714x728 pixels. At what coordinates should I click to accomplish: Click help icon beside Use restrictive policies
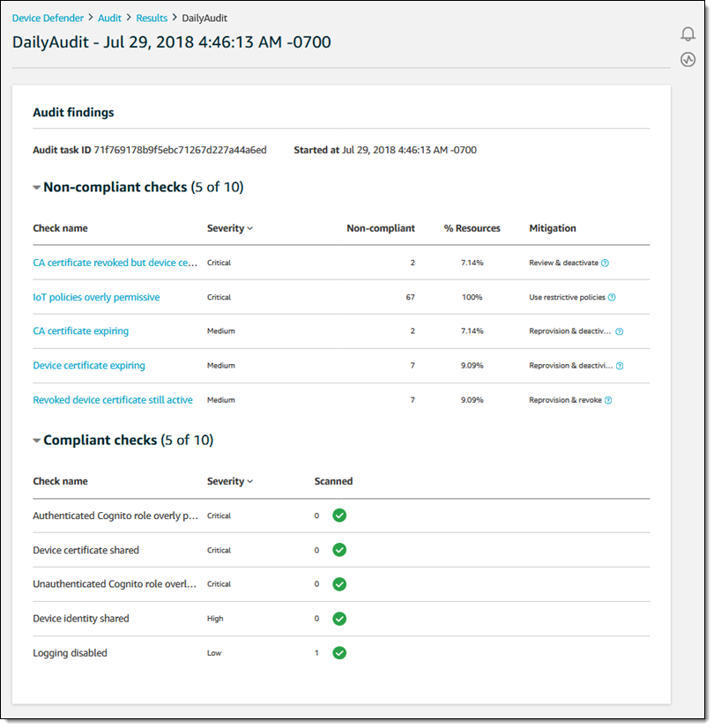[612, 297]
